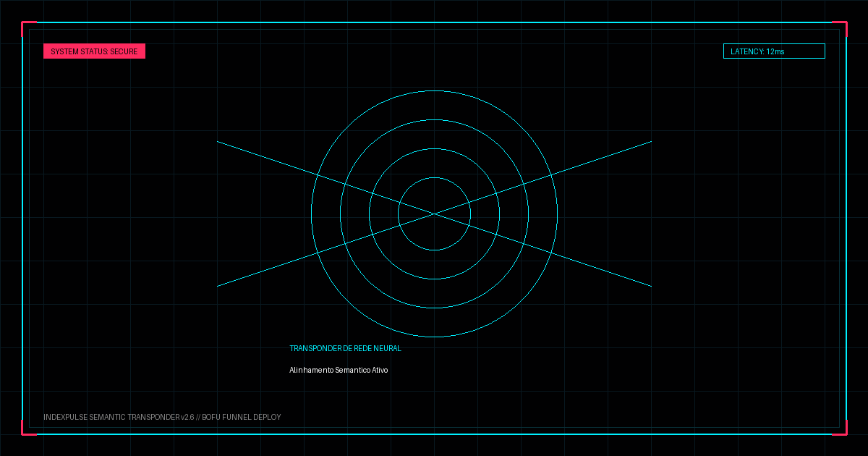
Task: Click the crossing line's endpoint nearest the status badge
Action: click(217, 141)
